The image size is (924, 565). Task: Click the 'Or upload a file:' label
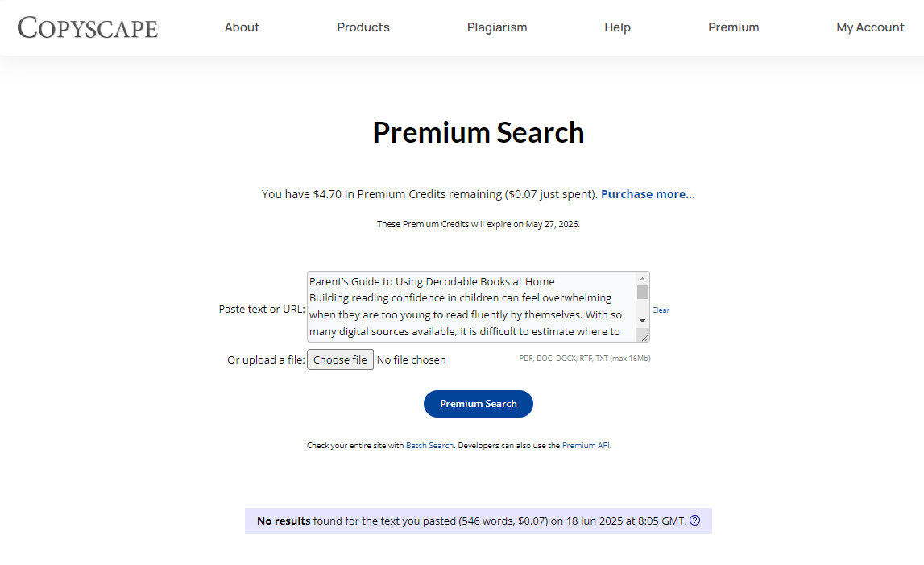(x=266, y=359)
